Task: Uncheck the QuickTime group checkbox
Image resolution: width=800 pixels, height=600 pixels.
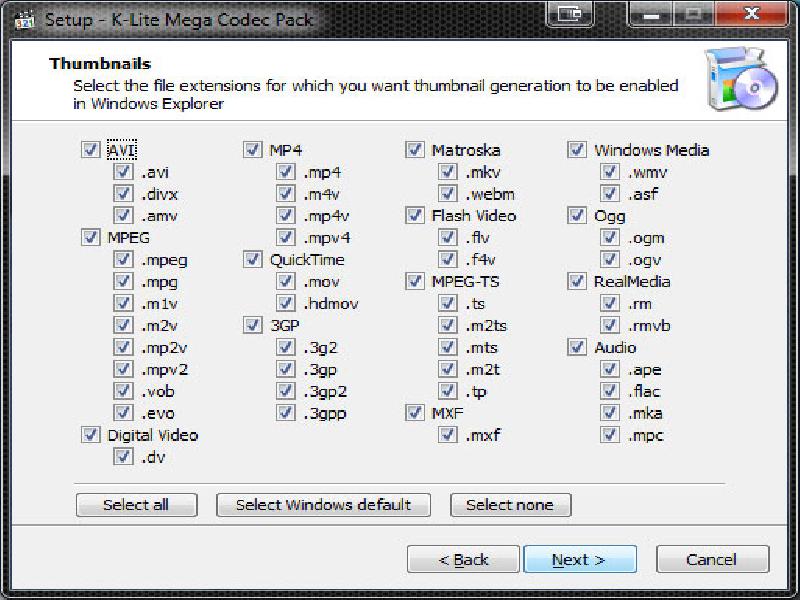Action: tap(253, 259)
